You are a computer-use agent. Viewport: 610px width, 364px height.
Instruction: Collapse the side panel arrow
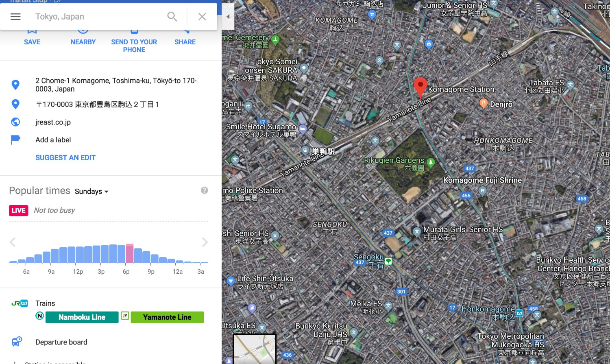click(228, 17)
